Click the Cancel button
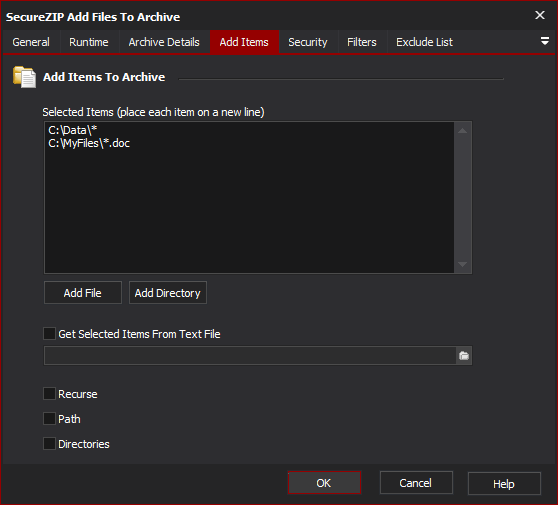The image size is (558, 505). click(x=416, y=483)
